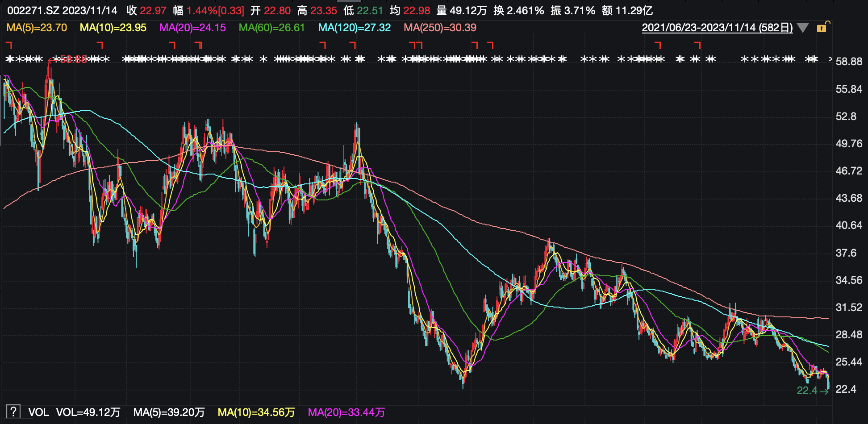Expand the date range dropdown triangle

803,28
